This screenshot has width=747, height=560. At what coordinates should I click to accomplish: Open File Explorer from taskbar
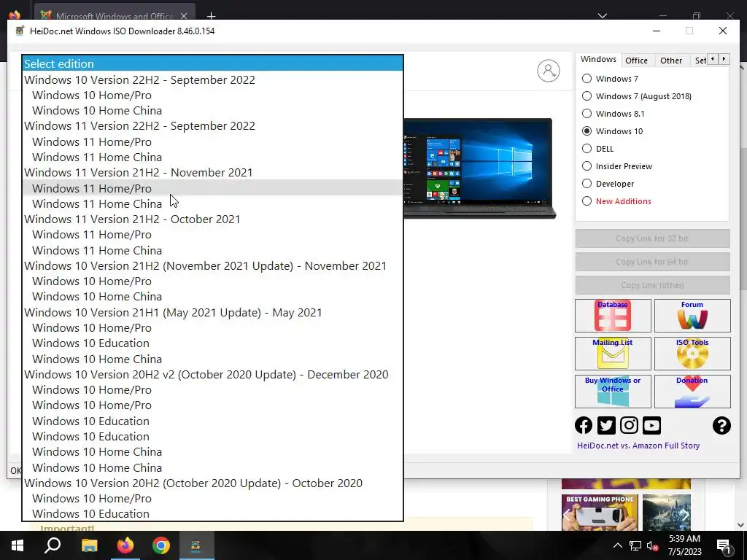pyautogui.click(x=89, y=545)
